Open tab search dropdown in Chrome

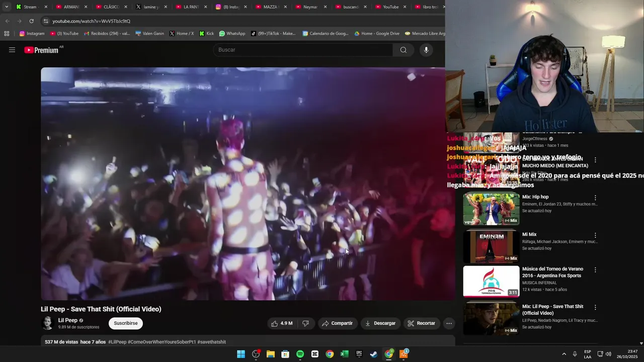click(x=7, y=7)
